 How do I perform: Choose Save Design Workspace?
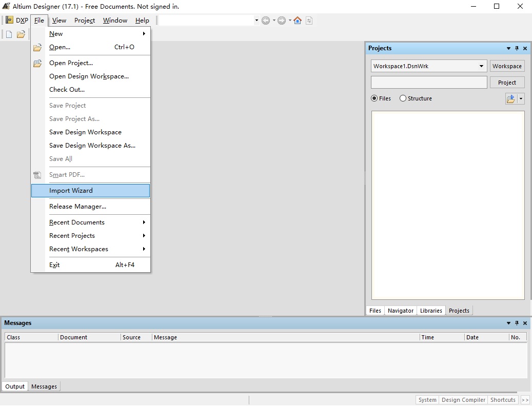tap(91, 132)
